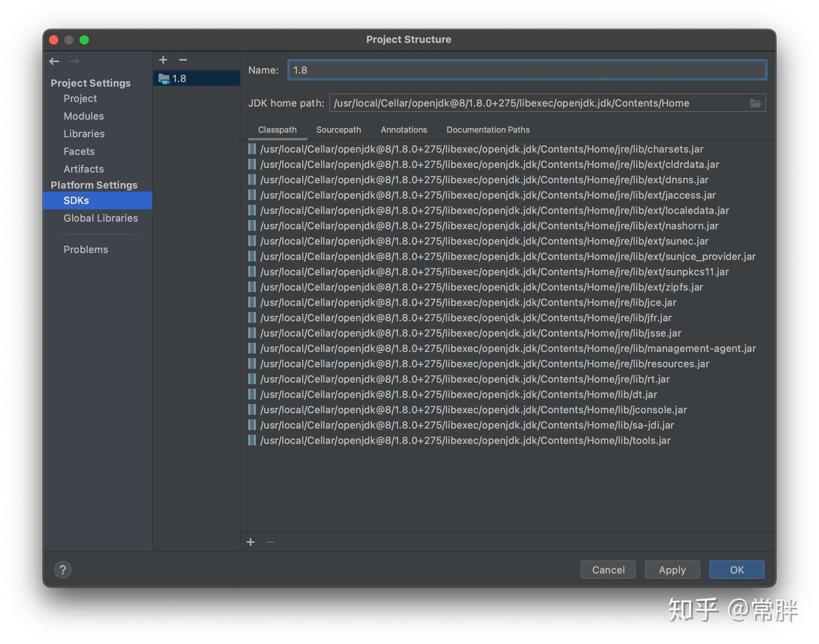Click the back navigation arrow
The height and width of the screenshot is (644, 819).
(54, 61)
